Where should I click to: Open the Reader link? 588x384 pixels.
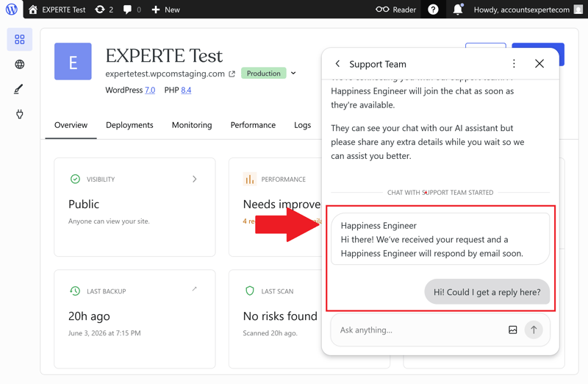(396, 10)
